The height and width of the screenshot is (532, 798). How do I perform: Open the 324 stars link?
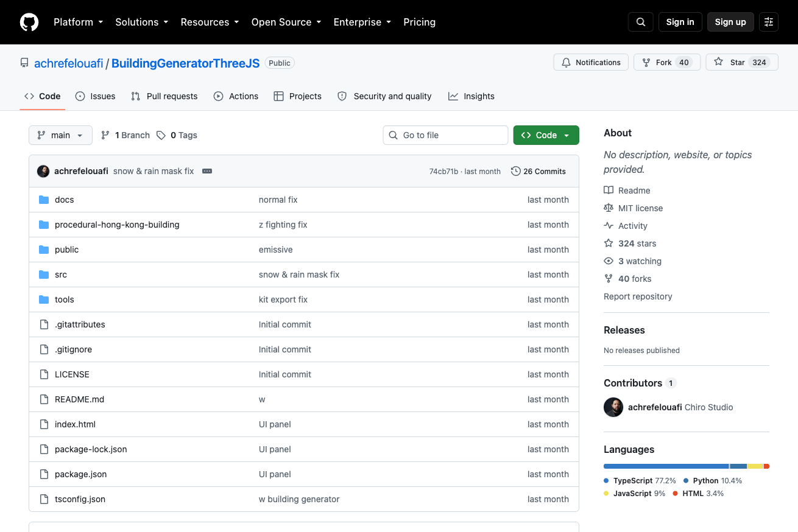click(637, 243)
